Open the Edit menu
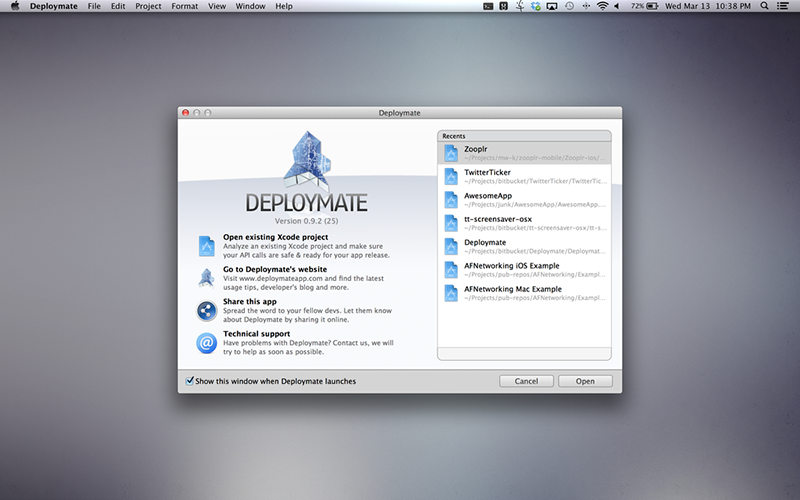Image resolution: width=800 pixels, height=500 pixels. pyautogui.click(x=118, y=6)
